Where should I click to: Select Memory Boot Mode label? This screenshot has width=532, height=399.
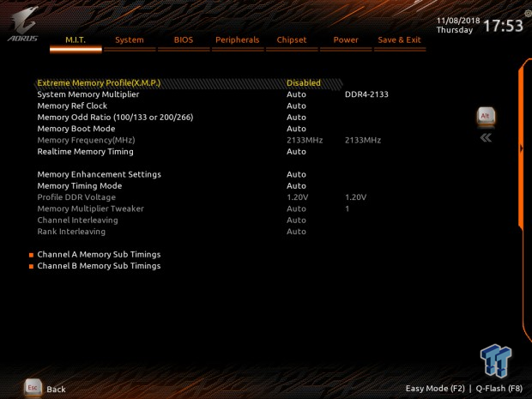tap(76, 129)
